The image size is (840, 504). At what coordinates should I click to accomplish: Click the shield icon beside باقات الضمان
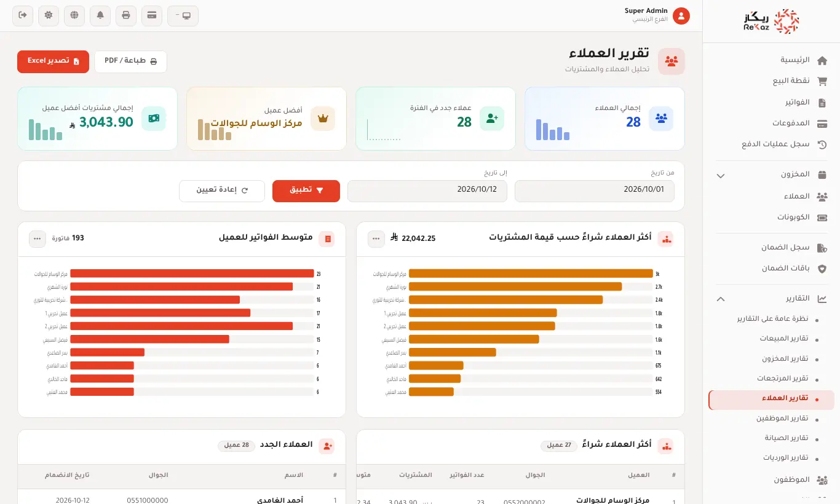pos(822,269)
